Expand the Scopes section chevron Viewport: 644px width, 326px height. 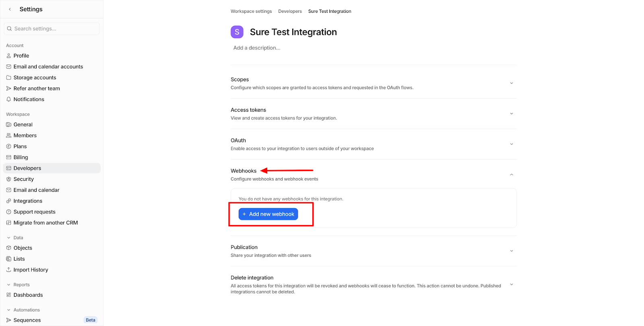pyautogui.click(x=512, y=83)
